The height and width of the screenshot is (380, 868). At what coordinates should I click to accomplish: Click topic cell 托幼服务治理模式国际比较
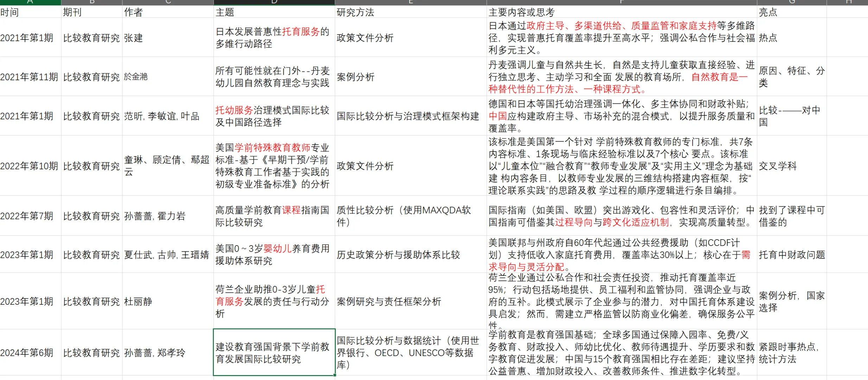[x=274, y=116]
